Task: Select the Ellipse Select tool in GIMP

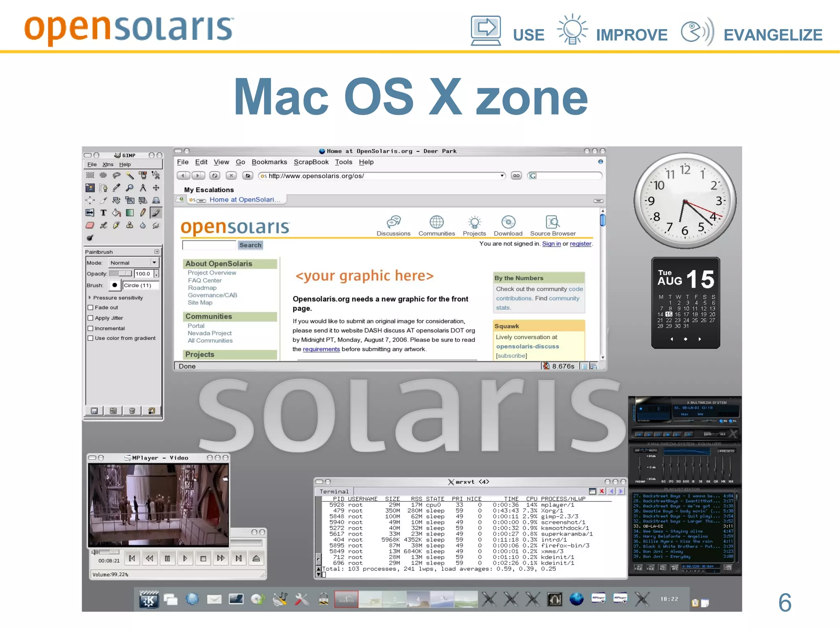Action: [103, 175]
